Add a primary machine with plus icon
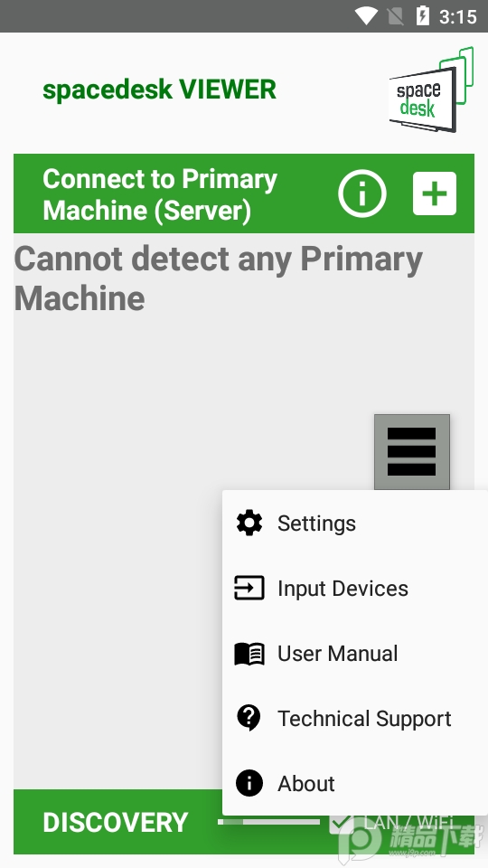Image resolution: width=488 pixels, height=868 pixels. (x=435, y=193)
